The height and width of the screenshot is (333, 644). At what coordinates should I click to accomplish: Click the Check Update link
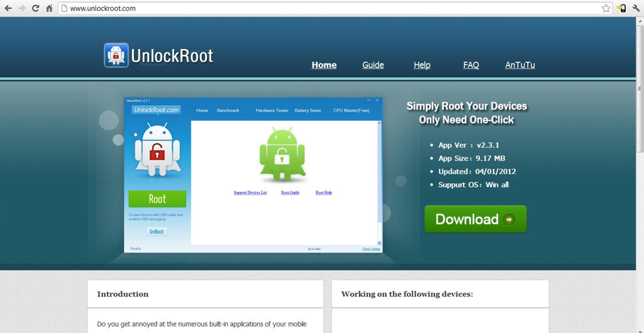pos(371,249)
